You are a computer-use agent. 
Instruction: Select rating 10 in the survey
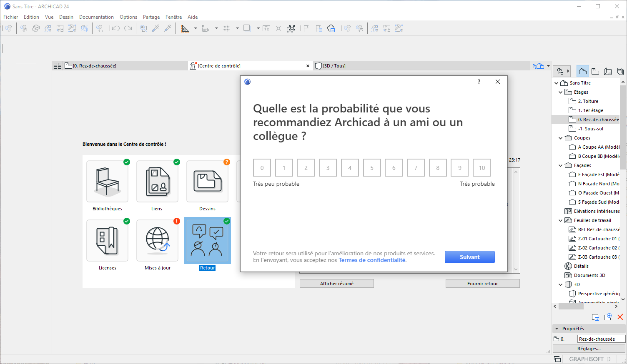[x=482, y=168]
